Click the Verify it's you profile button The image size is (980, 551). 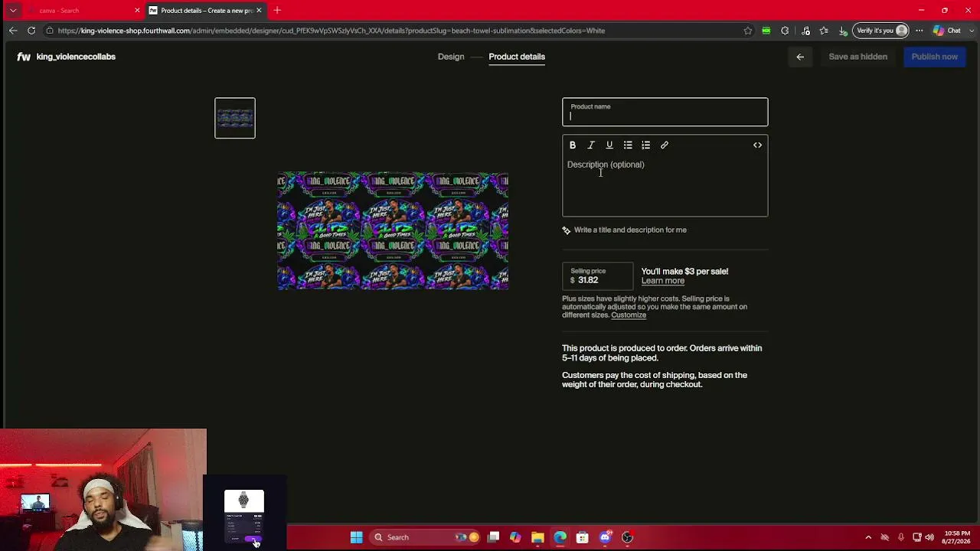tap(882, 31)
